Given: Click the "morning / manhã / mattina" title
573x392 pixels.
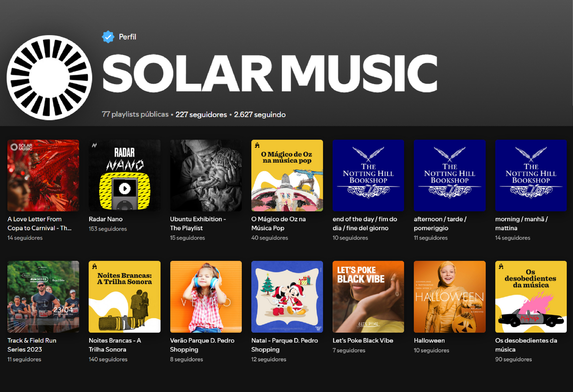Looking at the screenshot, I should [x=521, y=224].
